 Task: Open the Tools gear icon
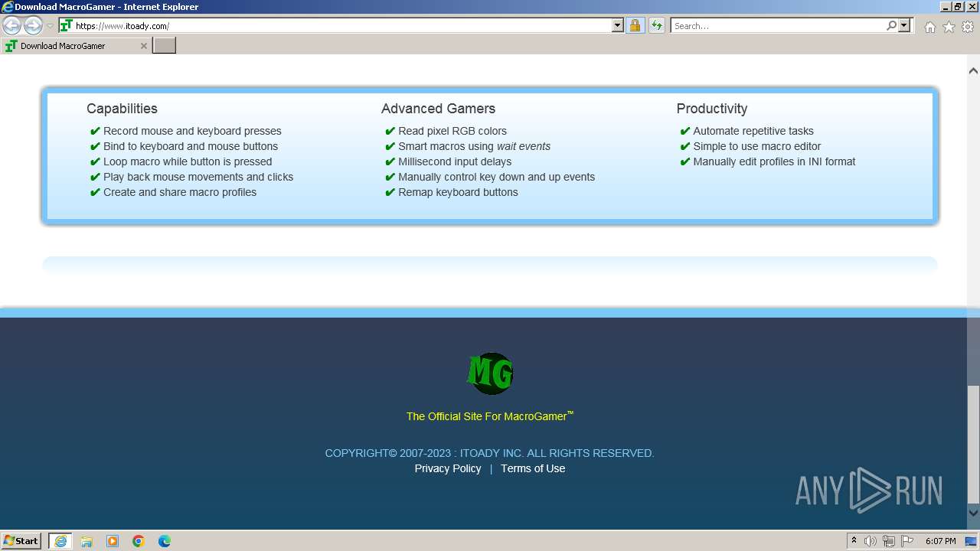[968, 27]
